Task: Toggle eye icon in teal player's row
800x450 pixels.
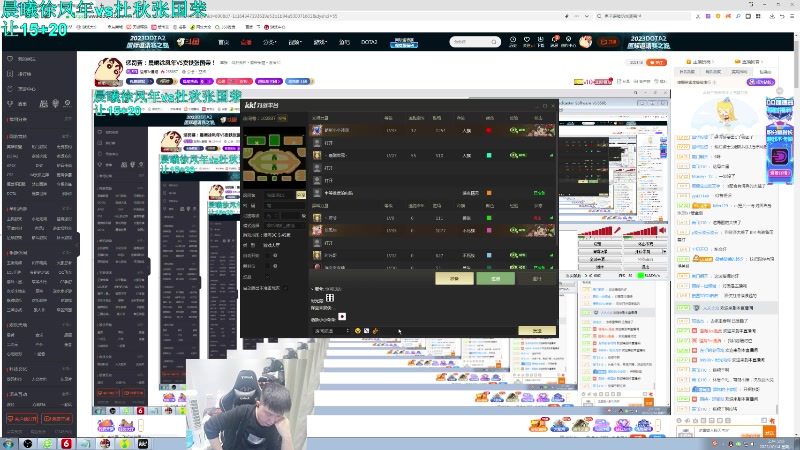Action: coord(514,155)
